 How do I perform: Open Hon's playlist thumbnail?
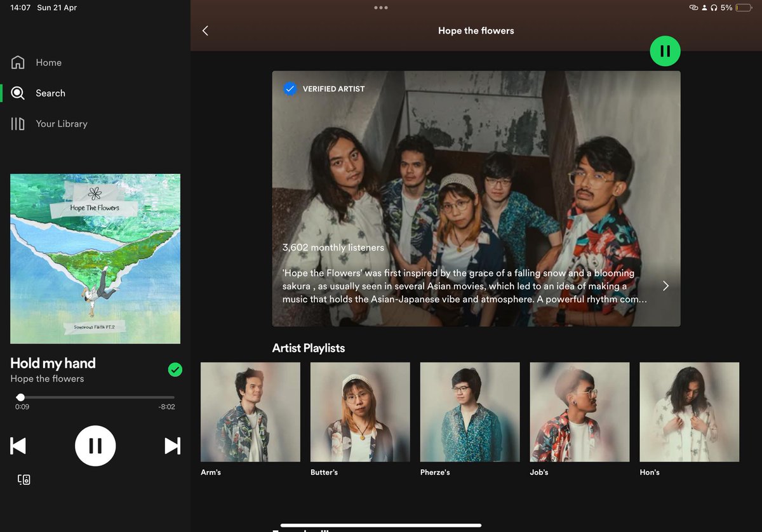[690, 412]
